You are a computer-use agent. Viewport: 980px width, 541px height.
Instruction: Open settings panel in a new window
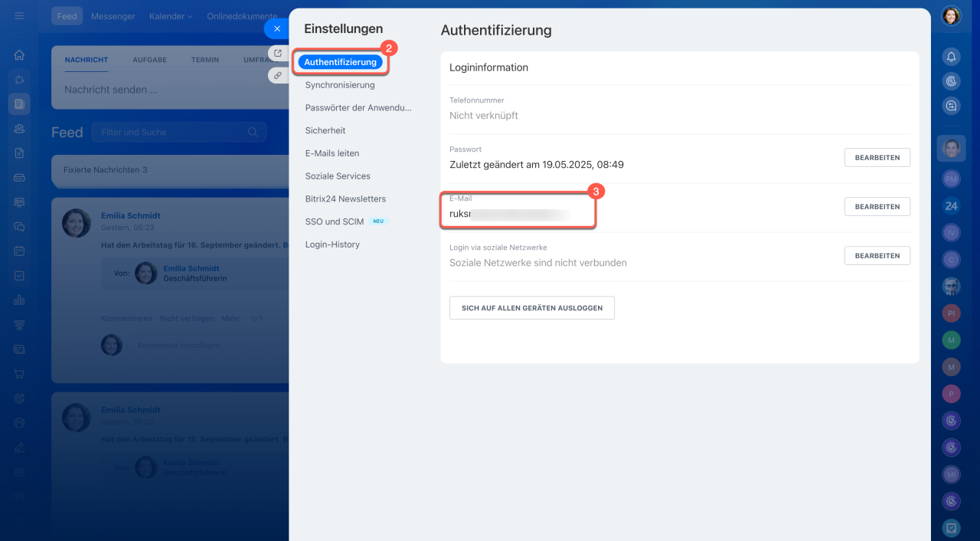(278, 54)
